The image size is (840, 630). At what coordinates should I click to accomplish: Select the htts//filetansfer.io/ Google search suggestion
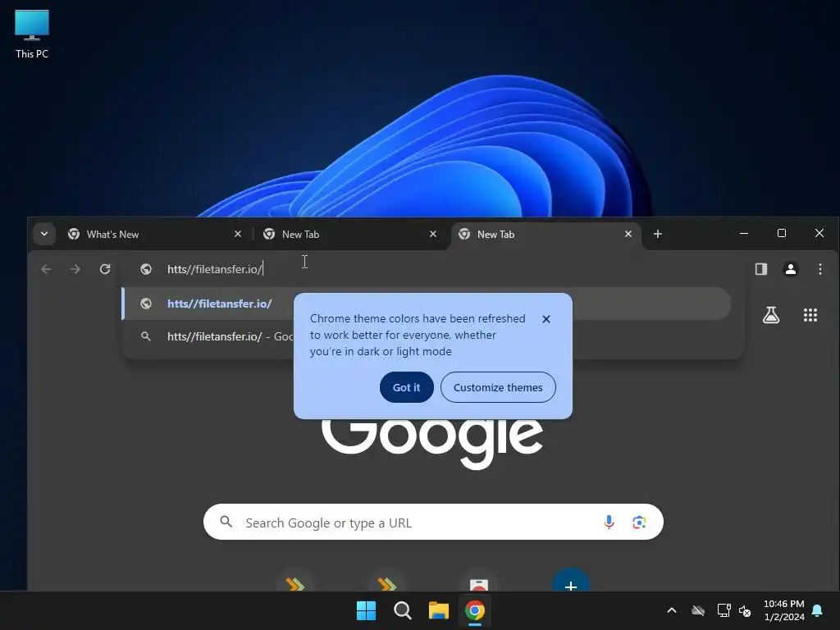point(427,336)
